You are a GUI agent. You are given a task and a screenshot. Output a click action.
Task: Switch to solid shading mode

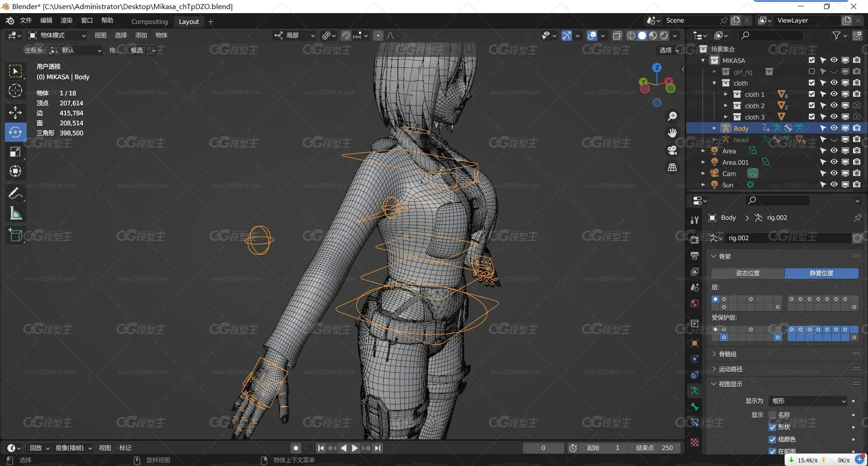[x=642, y=35]
